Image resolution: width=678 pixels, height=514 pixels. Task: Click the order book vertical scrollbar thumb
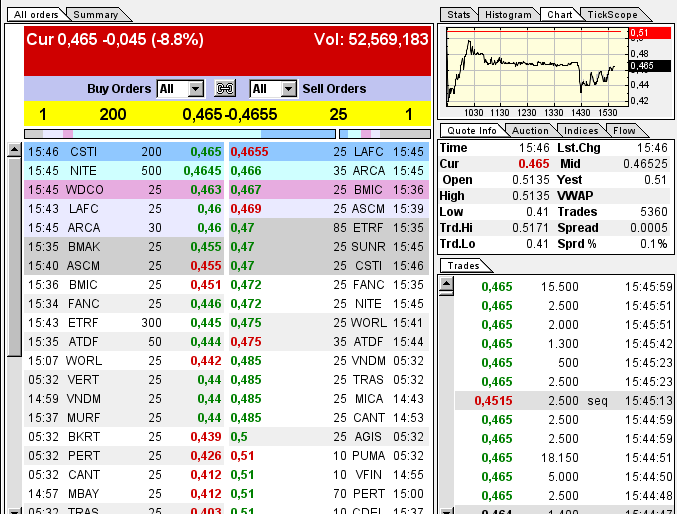point(14,257)
